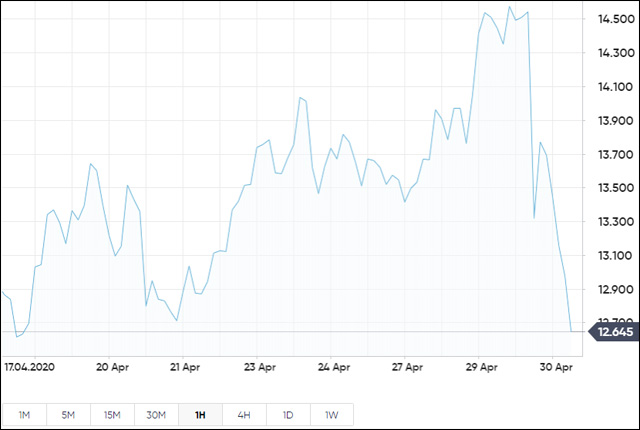The height and width of the screenshot is (430, 640).
Task: Select the 21 Apr axis label
Action: (188, 367)
